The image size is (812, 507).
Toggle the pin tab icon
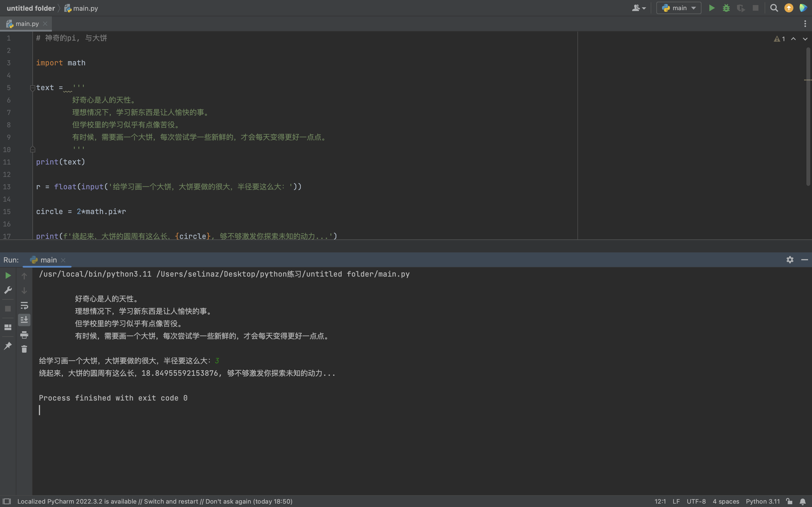click(8, 346)
